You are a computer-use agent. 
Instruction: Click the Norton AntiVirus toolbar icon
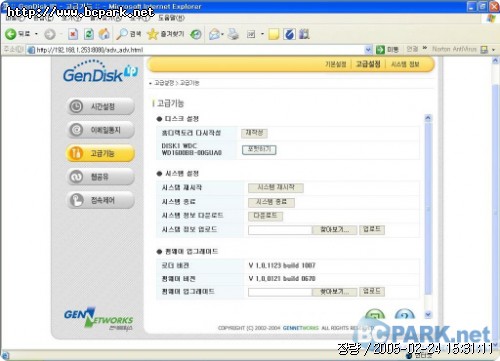[484, 50]
